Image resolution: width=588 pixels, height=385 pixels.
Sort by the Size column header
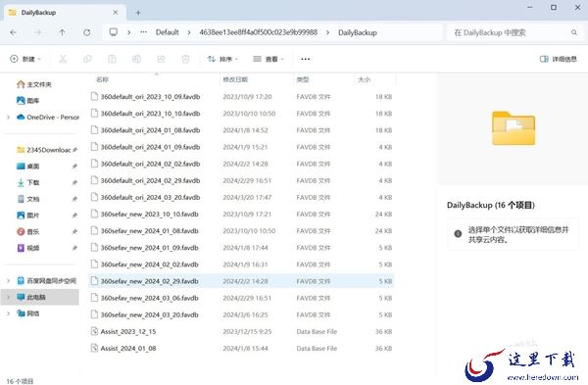[365, 79]
